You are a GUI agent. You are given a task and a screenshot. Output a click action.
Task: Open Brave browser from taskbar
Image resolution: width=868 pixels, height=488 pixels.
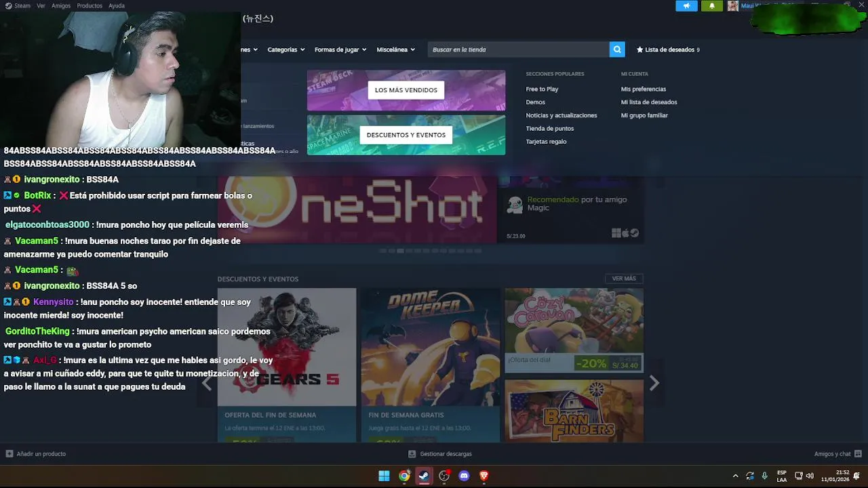click(x=484, y=476)
